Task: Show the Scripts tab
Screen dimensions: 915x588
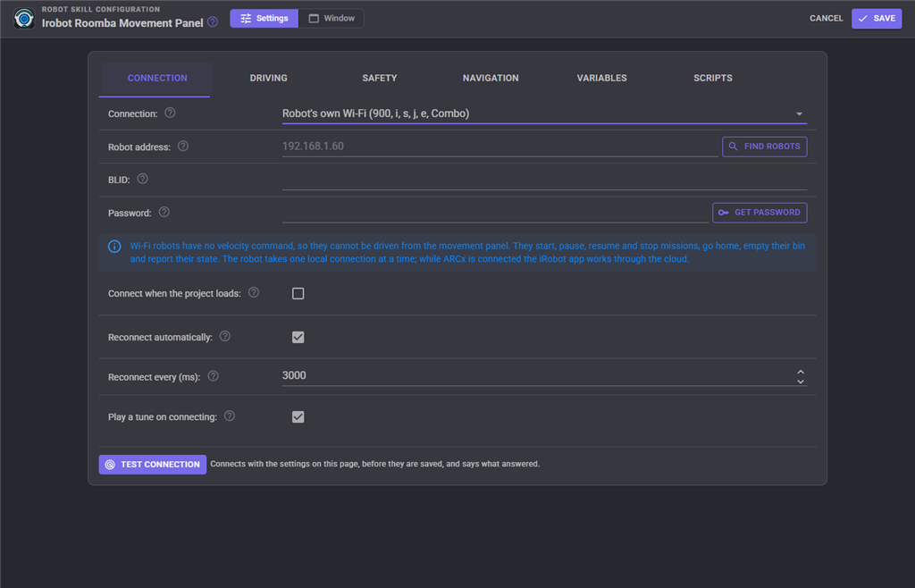Action: pos(712,78)
